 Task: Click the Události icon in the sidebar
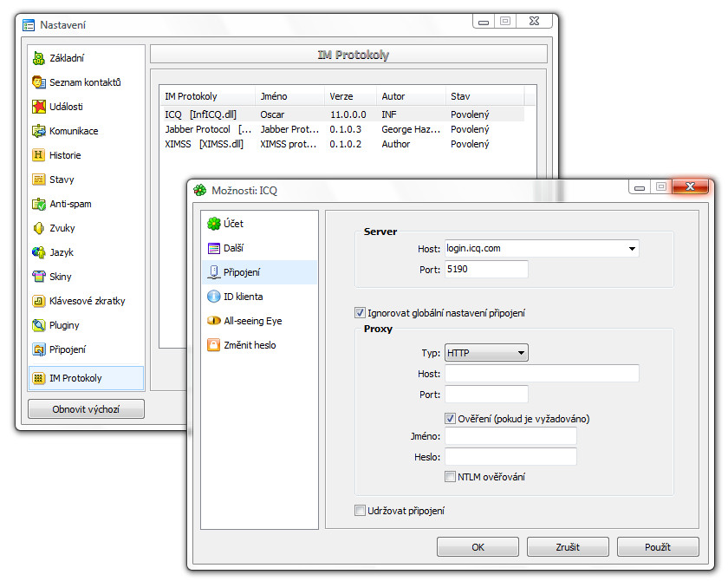38,107
